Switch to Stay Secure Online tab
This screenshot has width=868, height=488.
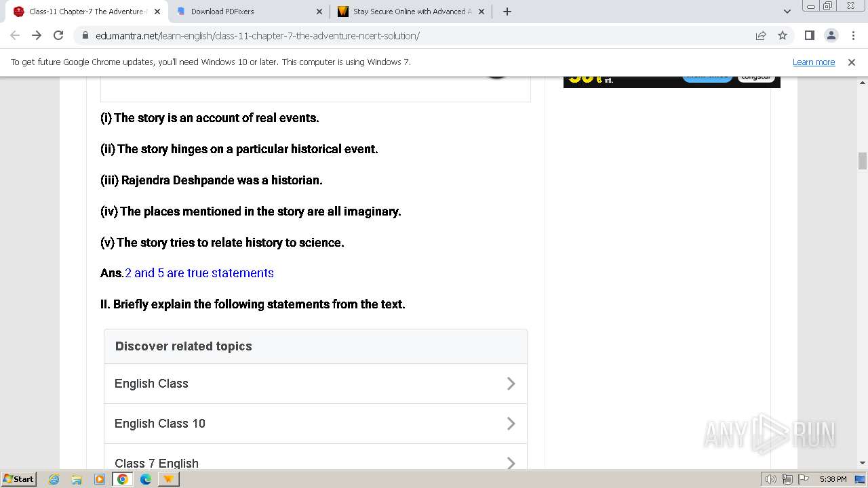[412, 12]
